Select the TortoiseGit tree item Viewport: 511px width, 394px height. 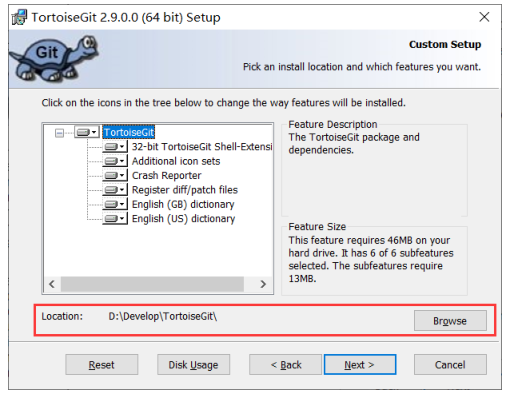coord(129,132)
